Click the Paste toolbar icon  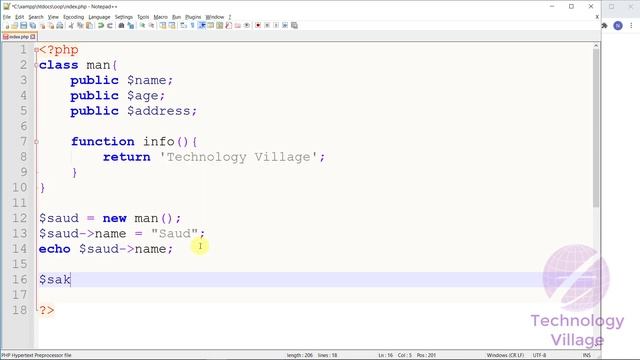pos(89,26)
